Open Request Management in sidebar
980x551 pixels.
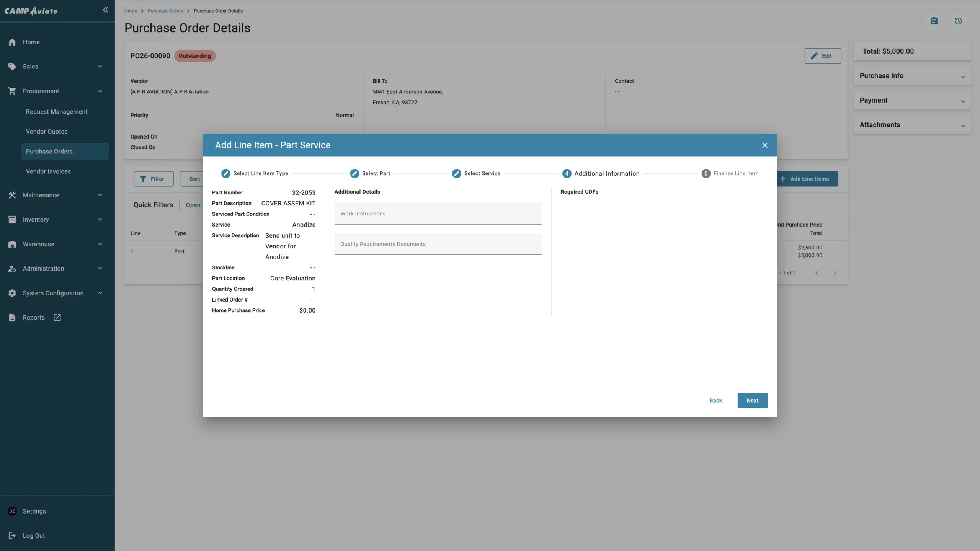[57, 112]
